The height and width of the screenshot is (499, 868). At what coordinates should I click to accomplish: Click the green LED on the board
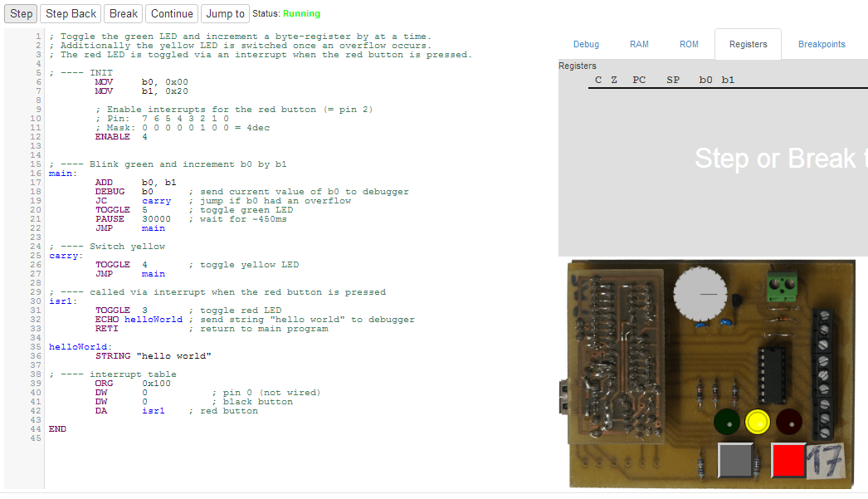pos(726,422)
